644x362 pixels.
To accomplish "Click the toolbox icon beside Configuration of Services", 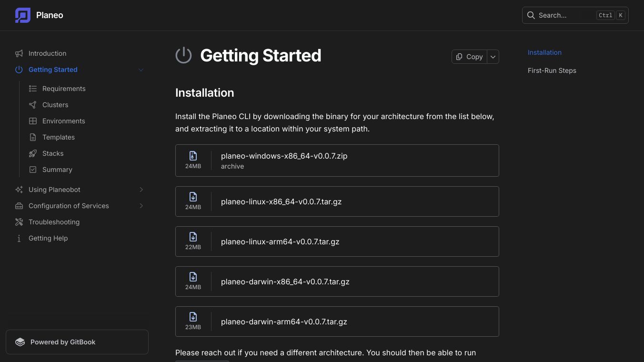I will (19, 206).
